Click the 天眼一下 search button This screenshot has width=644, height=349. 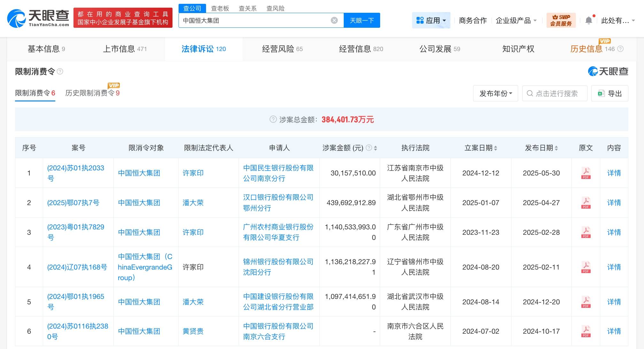(x=362, y=20)
